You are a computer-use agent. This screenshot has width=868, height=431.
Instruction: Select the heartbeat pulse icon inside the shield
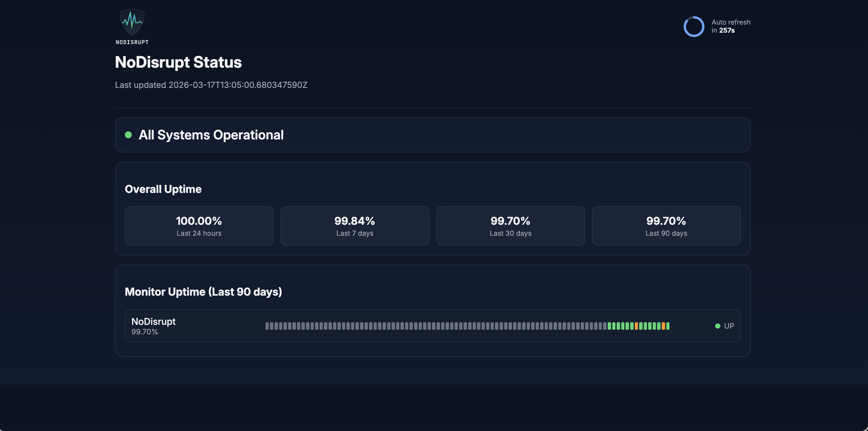pyautogui.click(x=132, y=20)
